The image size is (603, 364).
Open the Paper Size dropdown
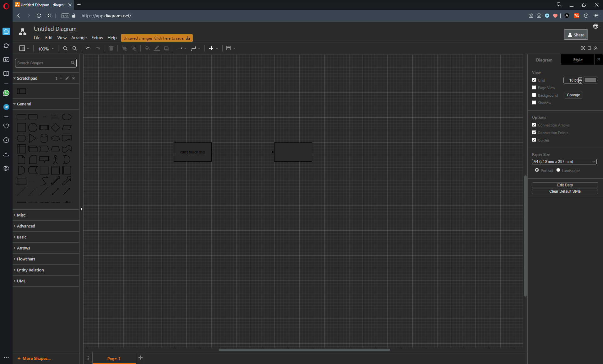(x=564, y=161)
